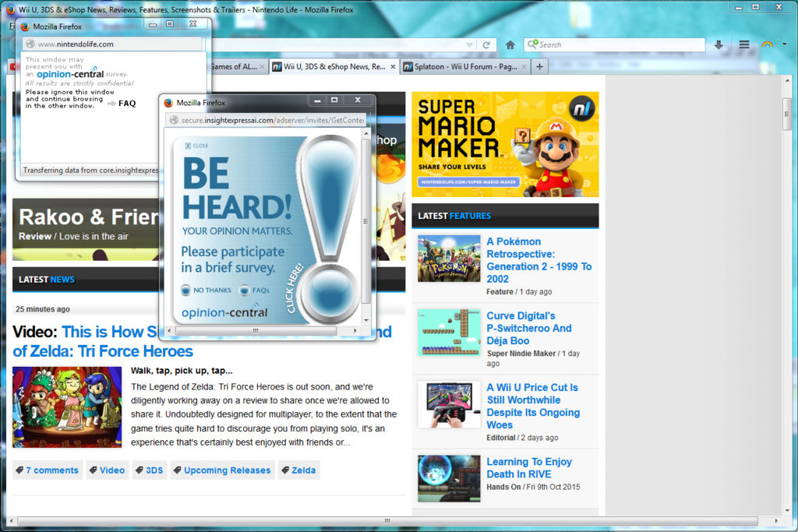
Task: Click the Firefox search input field
Action: click(620, 45)
